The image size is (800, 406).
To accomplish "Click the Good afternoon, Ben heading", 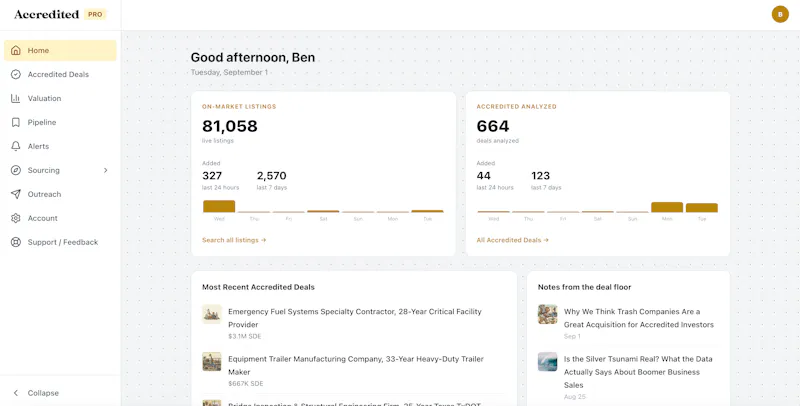I will pos(253,57).
